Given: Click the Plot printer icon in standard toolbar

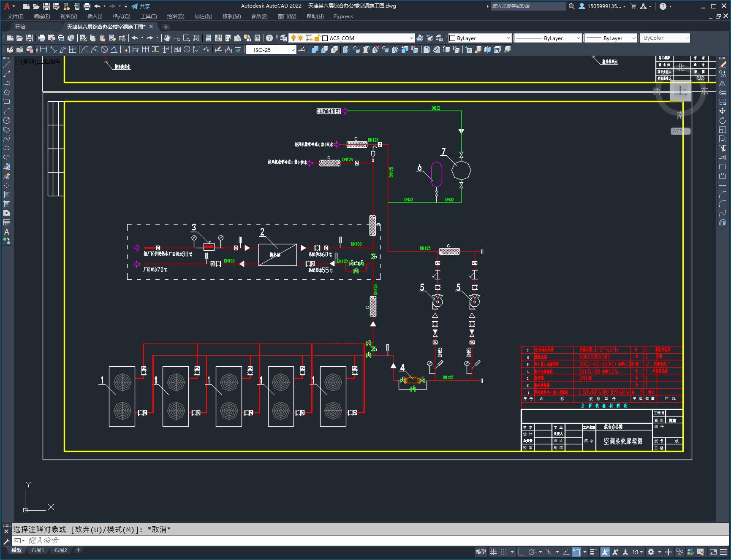Looking at the screenshot, I should click(42, 38).
